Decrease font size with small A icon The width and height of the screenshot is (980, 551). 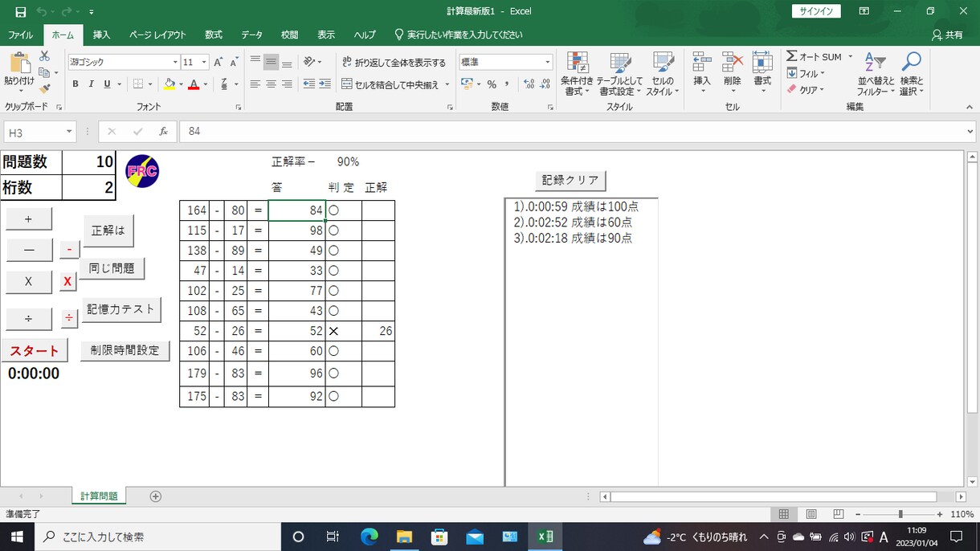pos(235,63)
